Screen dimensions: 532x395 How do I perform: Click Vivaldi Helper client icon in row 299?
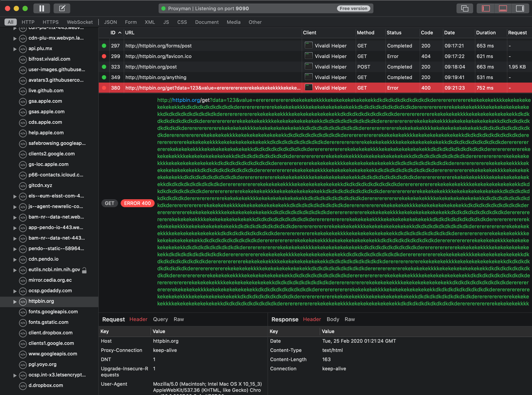click(309, 56)
